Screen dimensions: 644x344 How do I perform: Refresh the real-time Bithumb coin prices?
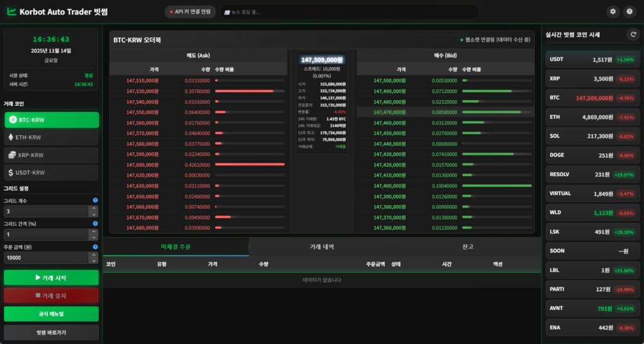(x=633, y=35)
